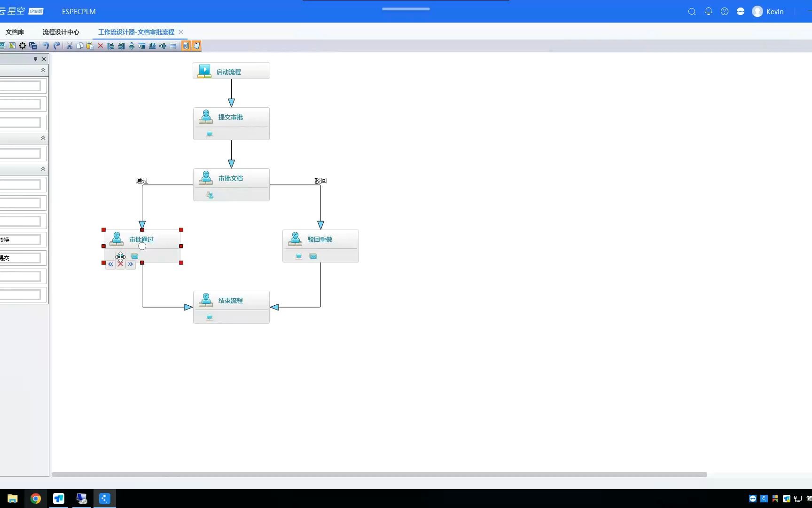Viewport: 812px width, 508px height.
Task: Collapse the first sidebar section
Action: (43, 70)
